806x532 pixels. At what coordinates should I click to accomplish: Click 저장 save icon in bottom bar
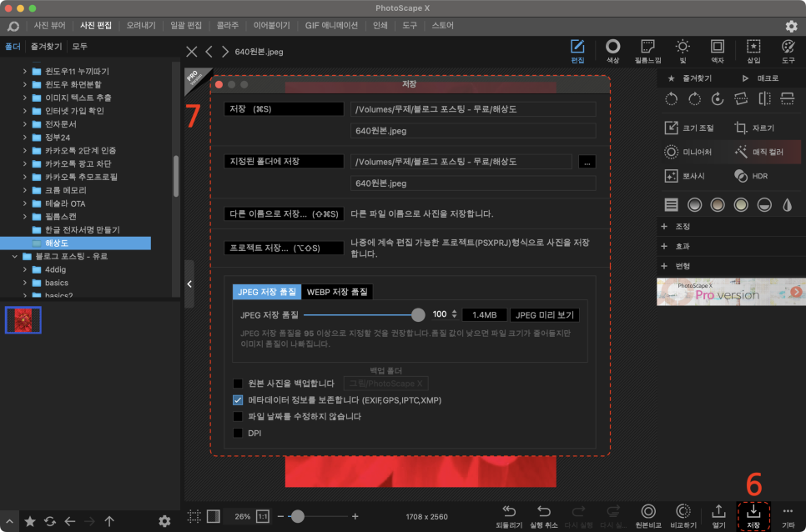click(x=753, y=516)
